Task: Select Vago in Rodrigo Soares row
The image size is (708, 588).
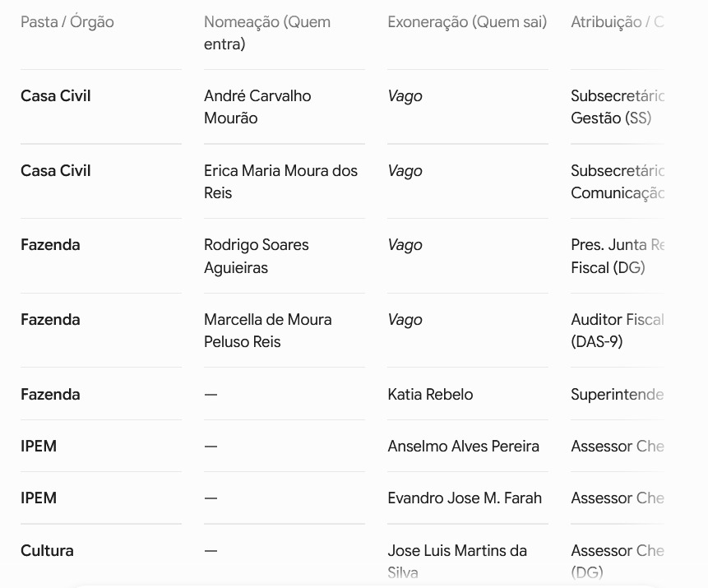Action: coord(405,245)
